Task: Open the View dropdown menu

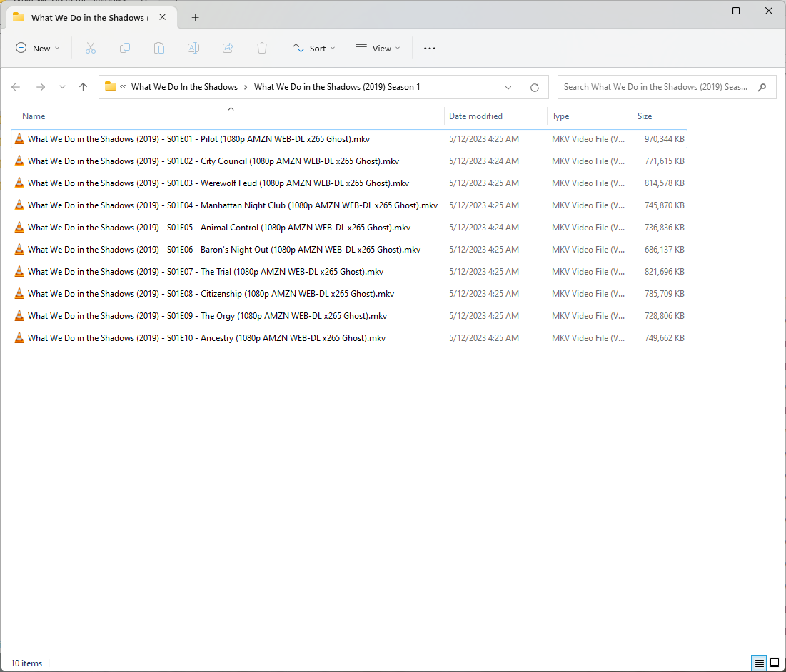Action: tap(378, 48)
